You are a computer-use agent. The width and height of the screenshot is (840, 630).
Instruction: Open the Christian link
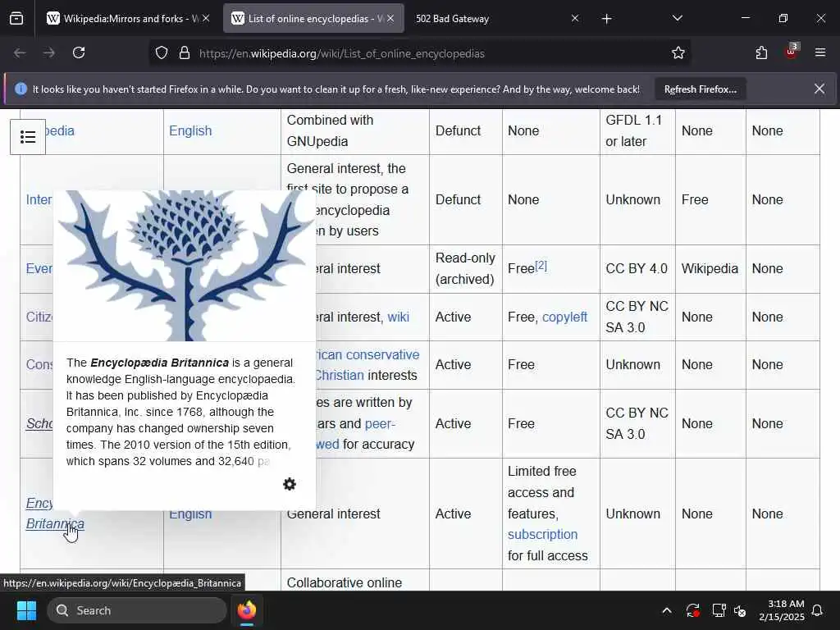click(x=339, y=375)
